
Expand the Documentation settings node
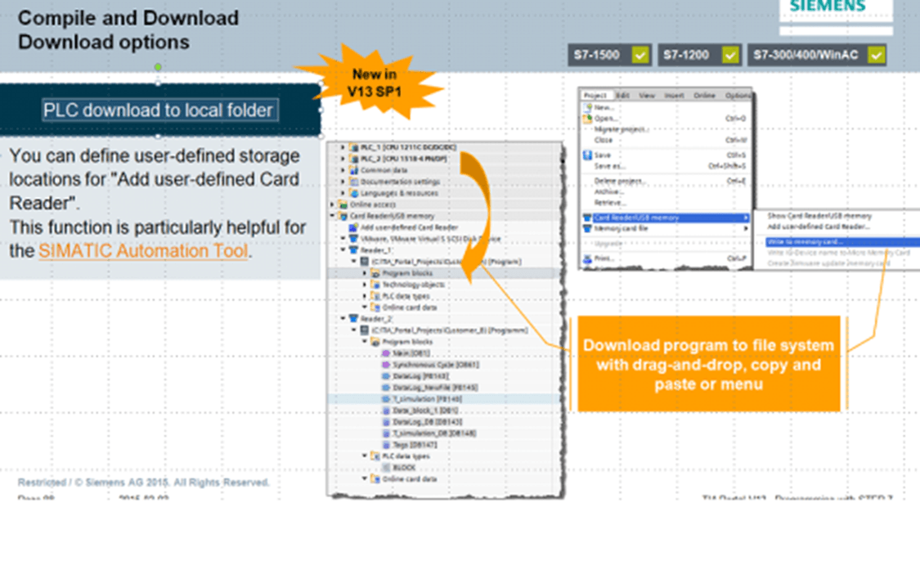[343, 182]
